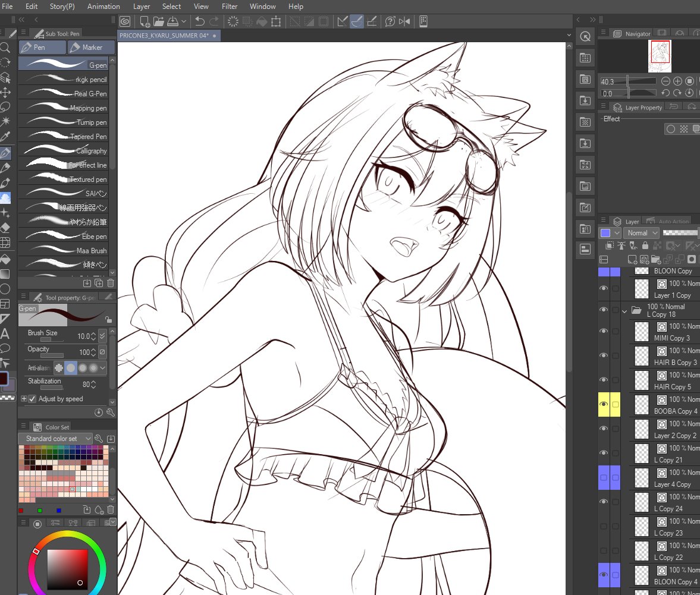
Task: Toggle Lock Layer padlock icon
Action: click(x=645, y=245)
